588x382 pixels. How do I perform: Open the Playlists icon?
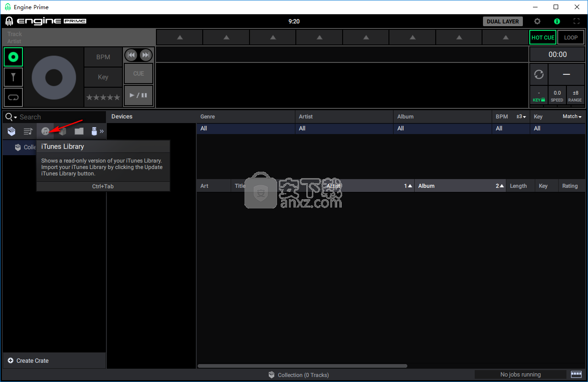pyautogui.click(x=28, y=131)
